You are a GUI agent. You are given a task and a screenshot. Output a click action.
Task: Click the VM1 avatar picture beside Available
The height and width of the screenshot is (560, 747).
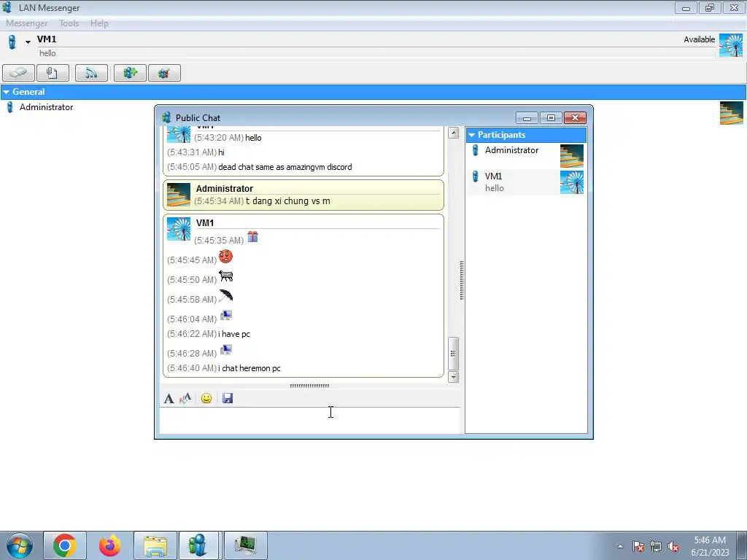(x=731, y=45)
